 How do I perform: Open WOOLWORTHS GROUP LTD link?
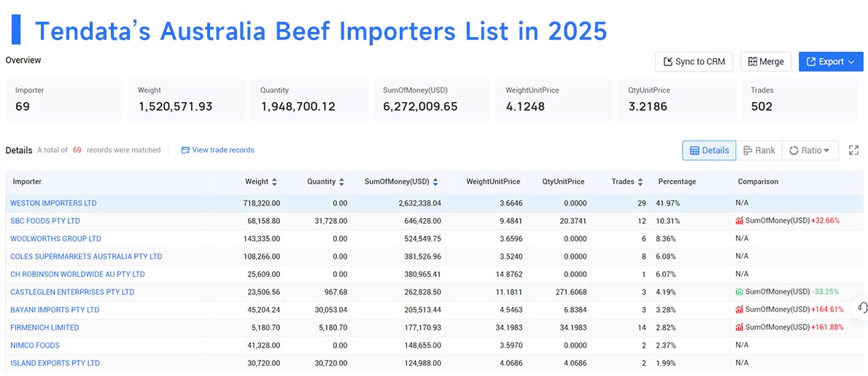click(56, 238)
